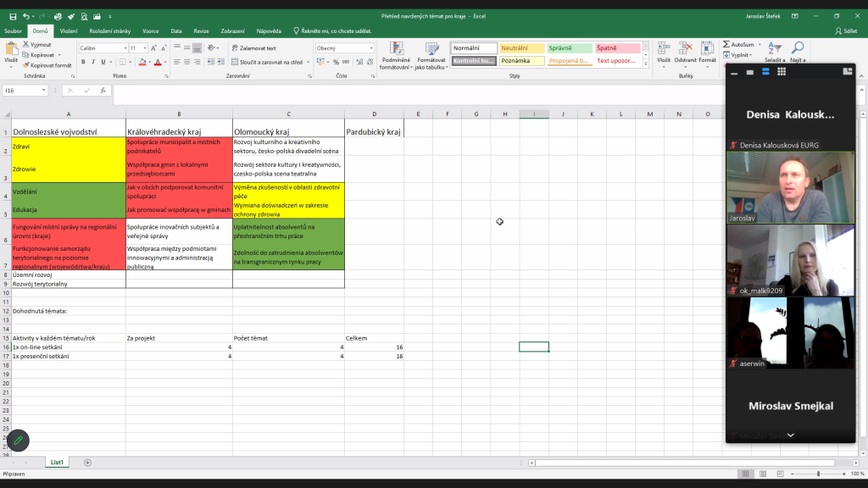Expand the Name Box dropdown arrow
868x488 pixels.
[43, 90]
